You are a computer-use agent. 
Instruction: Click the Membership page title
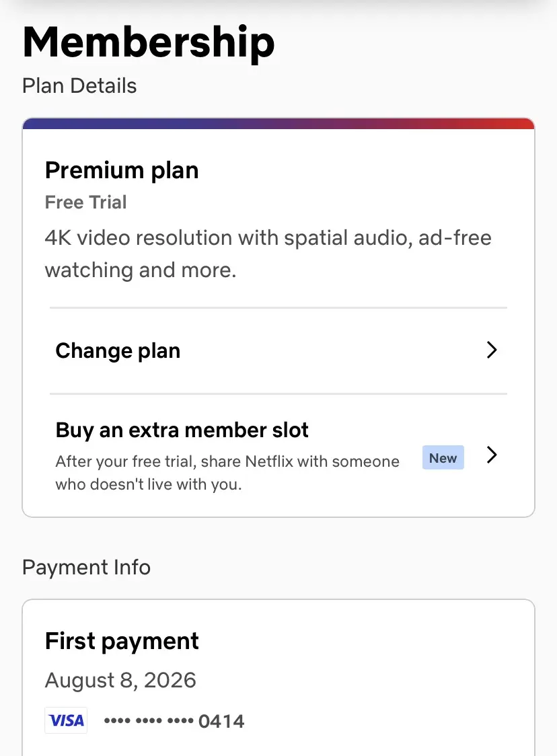click(x=149, y=43)
